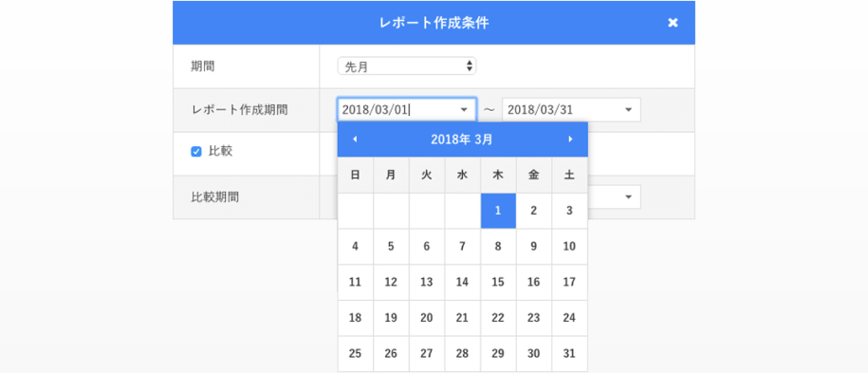Click day 17 in the calendar
This screenshot has height=373, width=868.
569,282
